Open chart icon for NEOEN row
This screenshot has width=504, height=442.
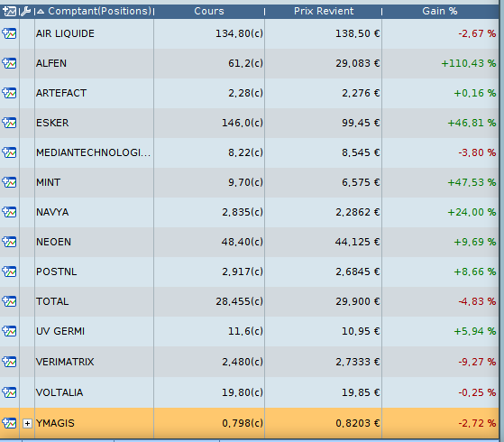(x=9, y=242)
